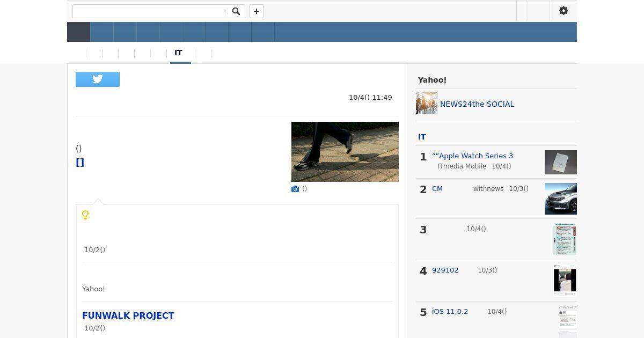The width and height of the screenshot is (644, 338).
Task: Open the iOS 11.0.2 article thumbnail
Action: [567, 321]
